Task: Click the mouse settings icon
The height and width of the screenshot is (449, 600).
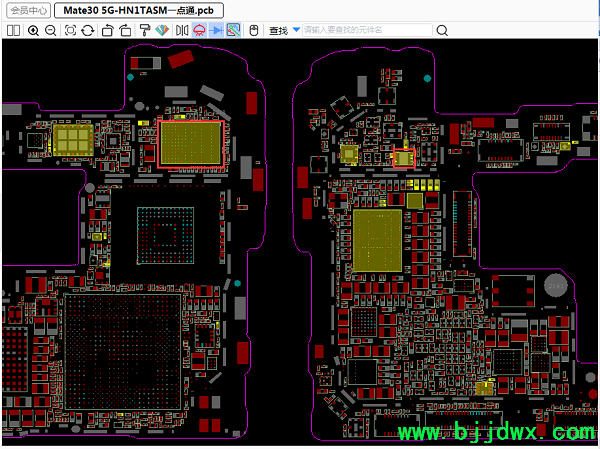Action: [254, 30]
